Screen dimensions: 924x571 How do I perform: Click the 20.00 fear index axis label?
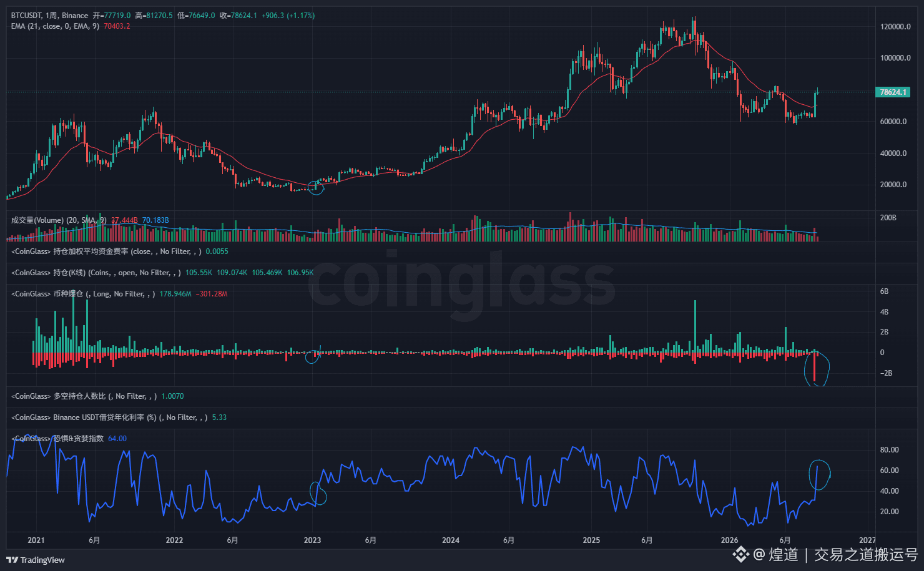(890, 512)
